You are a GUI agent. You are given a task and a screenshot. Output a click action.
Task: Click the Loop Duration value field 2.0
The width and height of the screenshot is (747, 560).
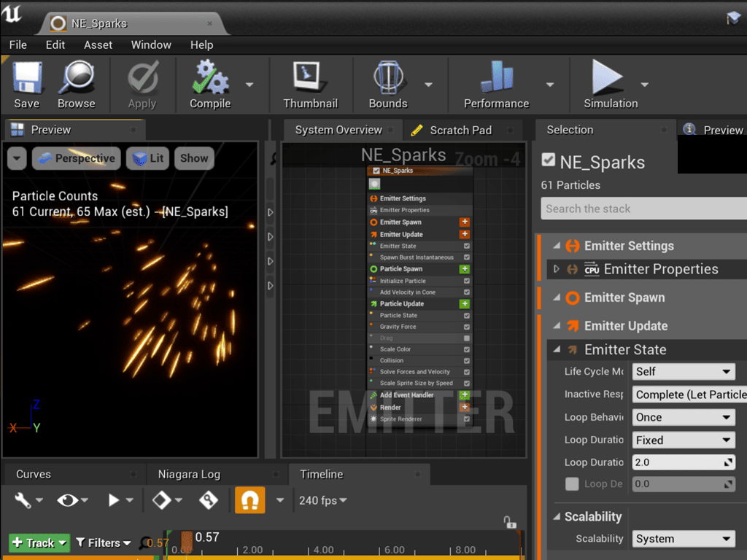[683, 462]
